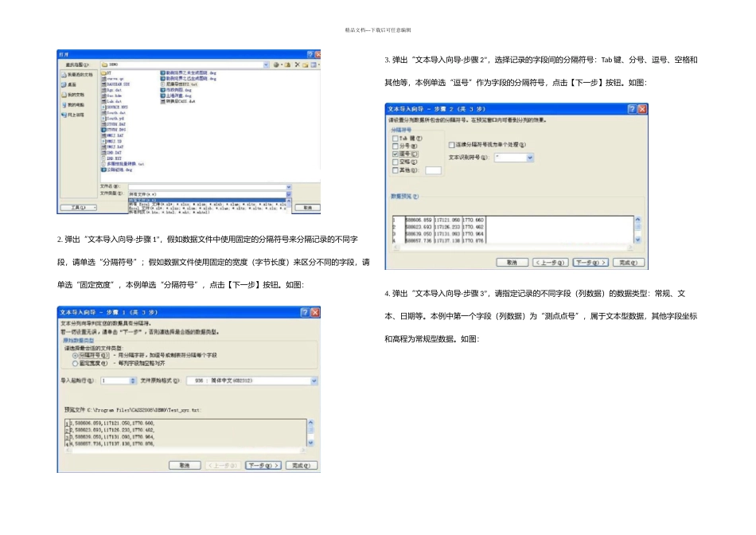Select the 固定宽度 radio button in step 1
Image resolution: width=756 pixels, height=535 pixels.
point(76,363)
